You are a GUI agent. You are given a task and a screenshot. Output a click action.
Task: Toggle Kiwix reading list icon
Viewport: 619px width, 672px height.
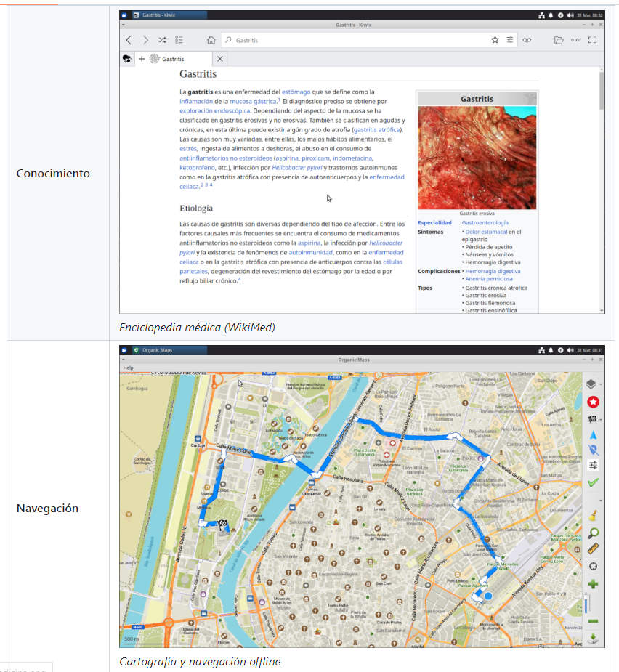click(527, 41)
